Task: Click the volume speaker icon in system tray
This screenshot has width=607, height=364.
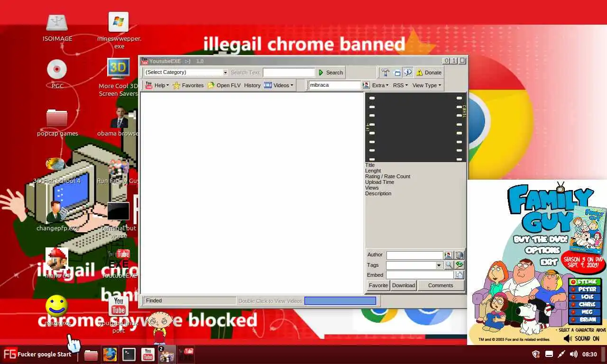Action: pos(573,354)
